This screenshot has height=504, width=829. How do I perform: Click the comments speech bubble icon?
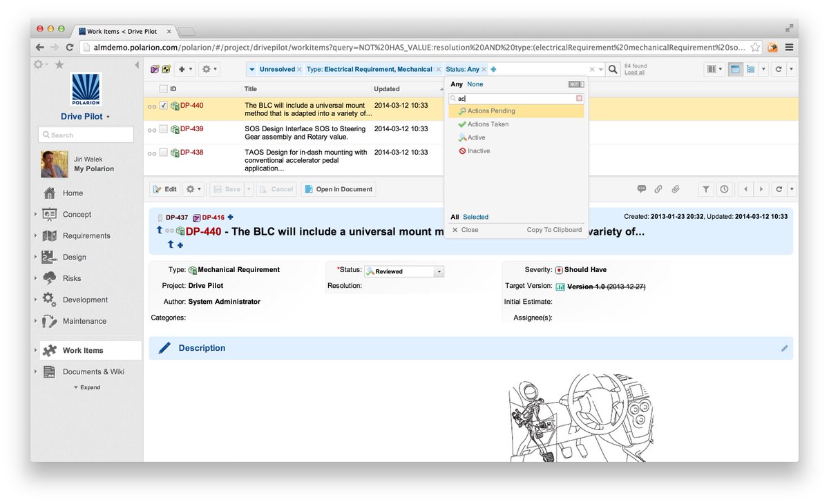pos(642,189)
